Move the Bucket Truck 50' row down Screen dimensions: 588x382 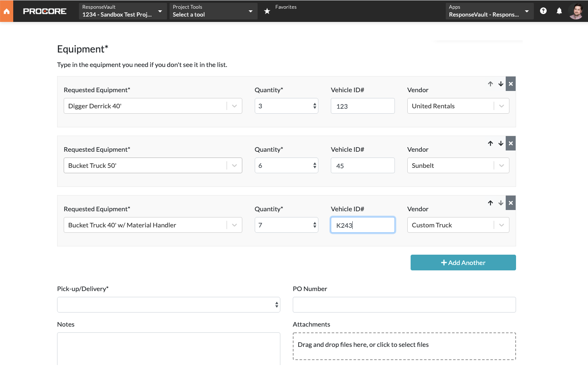coord(500,143)
